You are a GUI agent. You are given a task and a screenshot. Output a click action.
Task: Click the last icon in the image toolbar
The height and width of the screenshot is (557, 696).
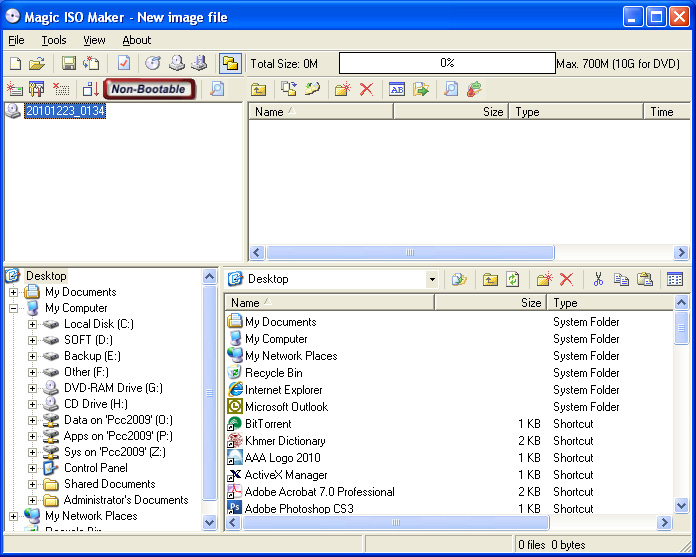coord(475,89)
